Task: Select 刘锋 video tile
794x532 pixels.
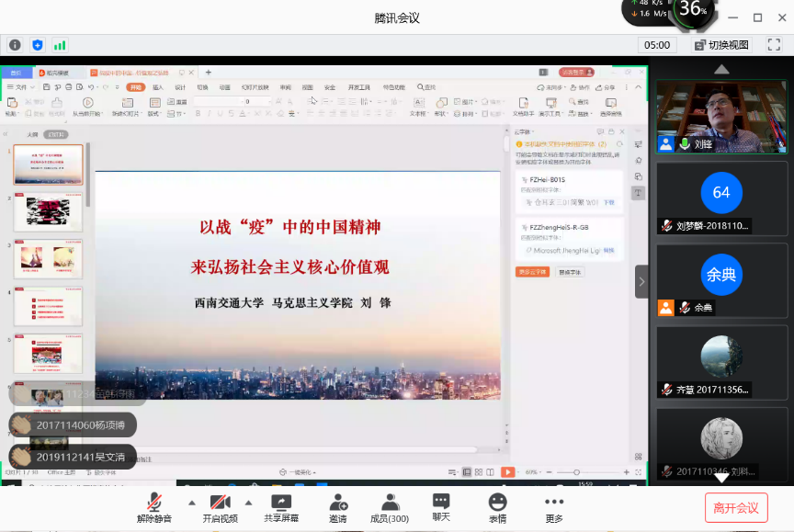Action: tap(721, 117)
